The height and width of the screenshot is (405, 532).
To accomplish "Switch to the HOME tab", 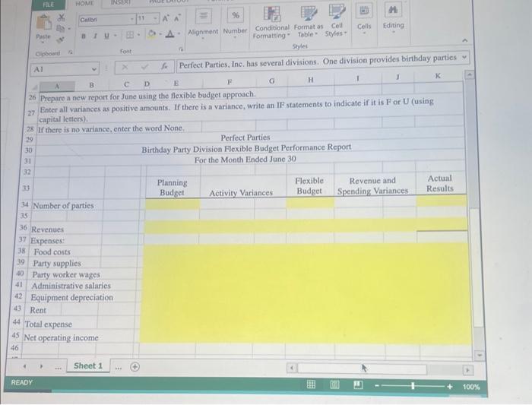I will (85, 3).
